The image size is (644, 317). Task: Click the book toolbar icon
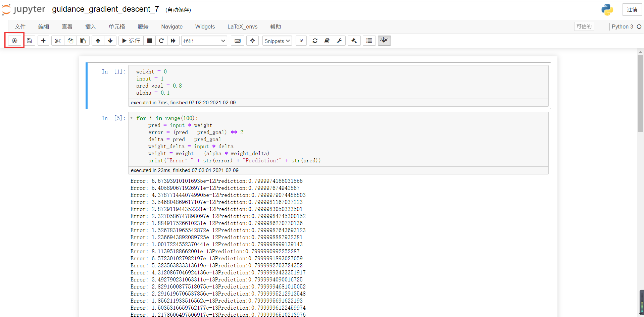(x=327, y=41)
